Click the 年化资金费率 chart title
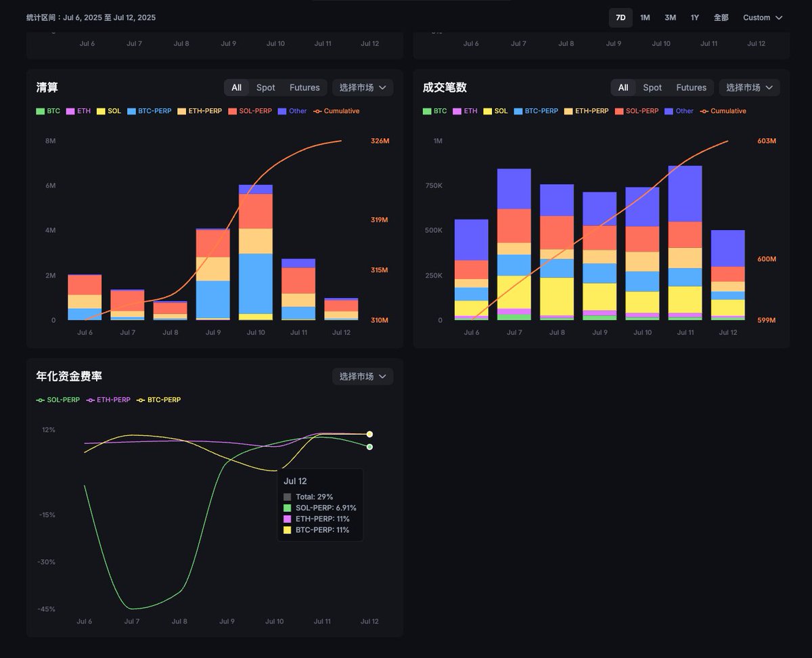The height and width of the screenshot is (658, 812). click(69, 376)
